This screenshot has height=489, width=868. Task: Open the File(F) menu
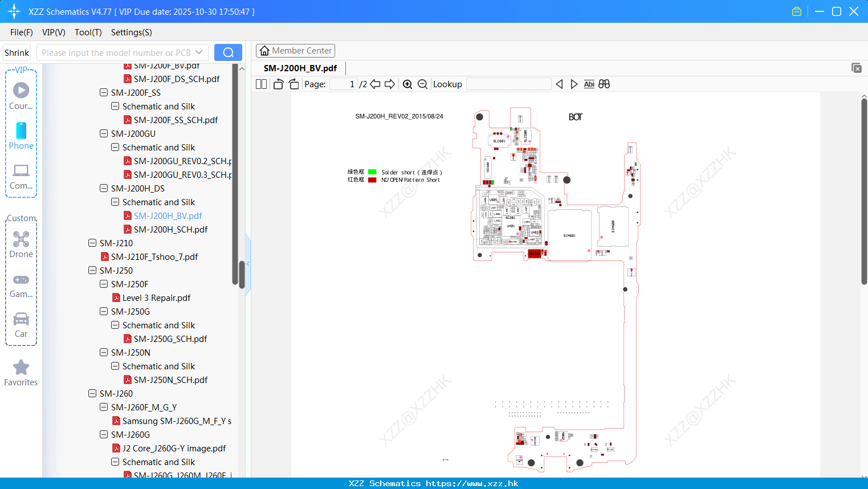22,32
